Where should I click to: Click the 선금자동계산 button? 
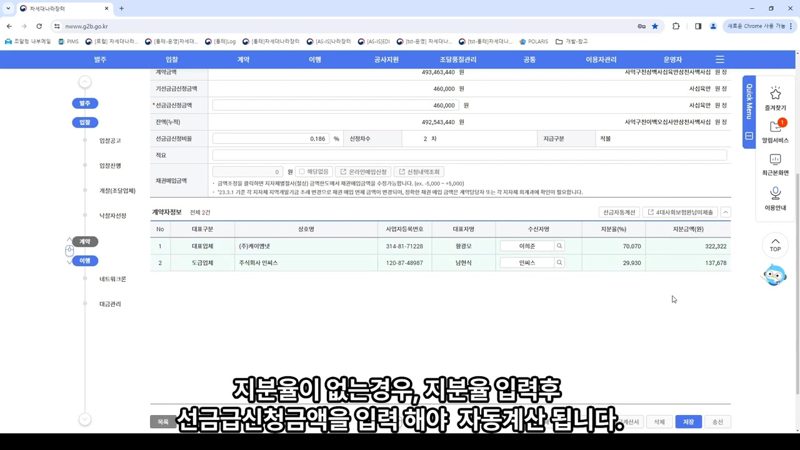click(619, 212)
